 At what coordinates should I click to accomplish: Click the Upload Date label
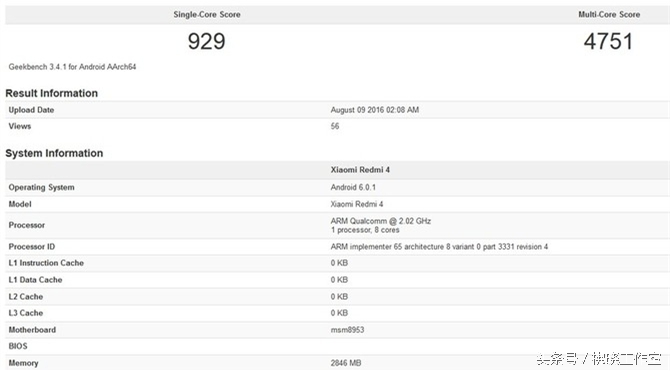[31, 110]
